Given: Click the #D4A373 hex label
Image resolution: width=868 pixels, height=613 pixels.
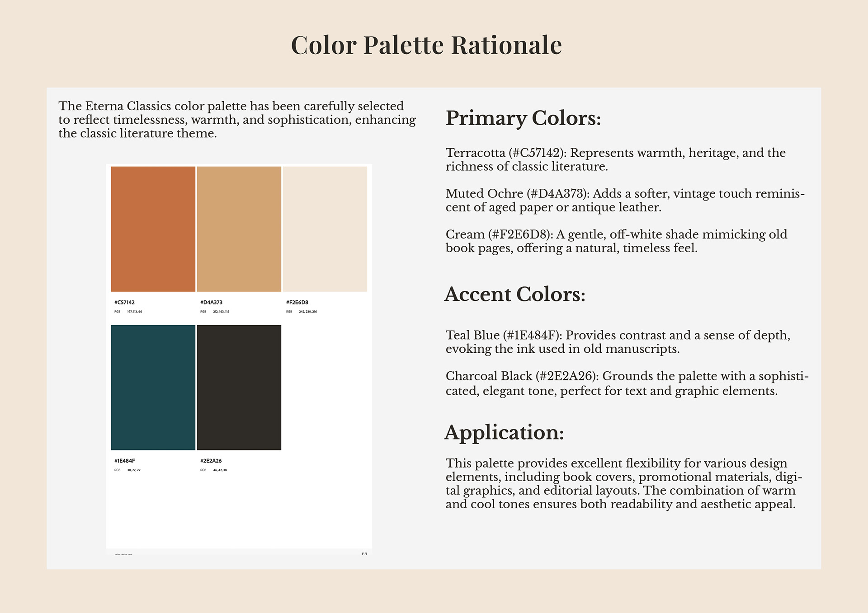Looking at the screenshot, I should pos(211,302).
